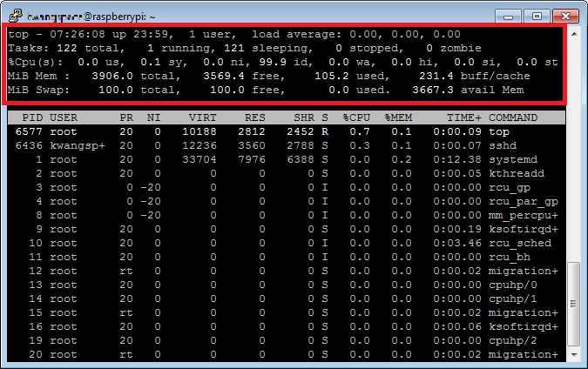Click the cpuhp/2 process command
This screenshot has width=588, height=369.
coord(513,341)
